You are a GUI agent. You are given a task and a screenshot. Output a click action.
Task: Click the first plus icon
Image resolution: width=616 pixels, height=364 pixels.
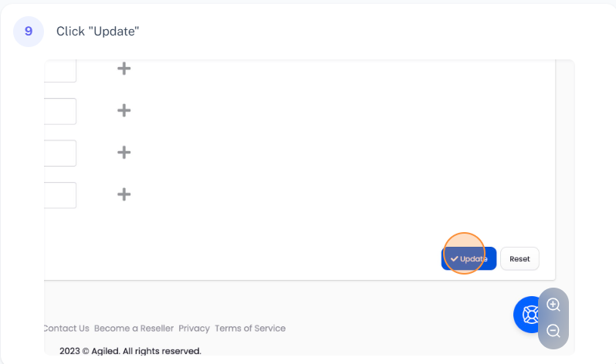pos(124,69)
